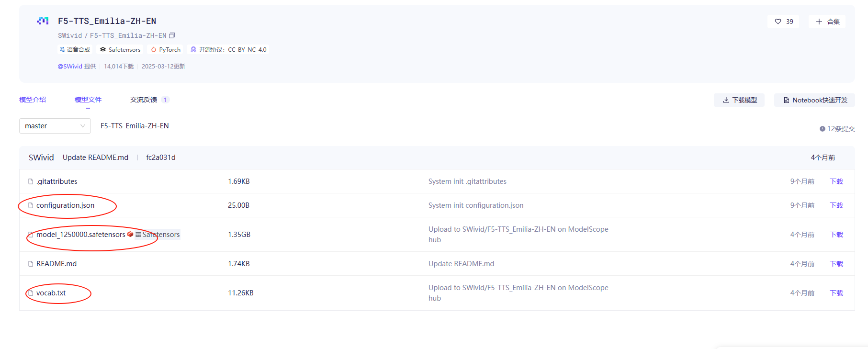Click the Safetensors badge next to model file

point(158,235)
